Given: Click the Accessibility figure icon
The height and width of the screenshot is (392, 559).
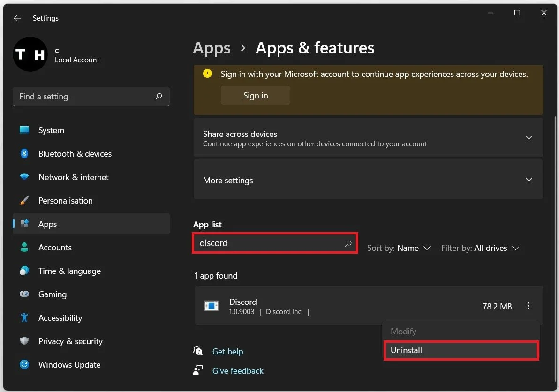Looking at the screenshot, I should point(24,317).
